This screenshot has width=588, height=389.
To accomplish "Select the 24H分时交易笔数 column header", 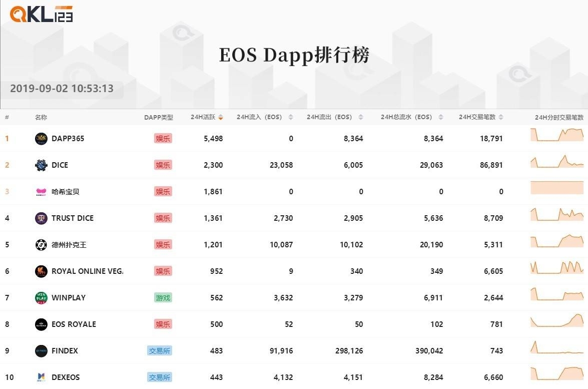I will coord(559,118).
